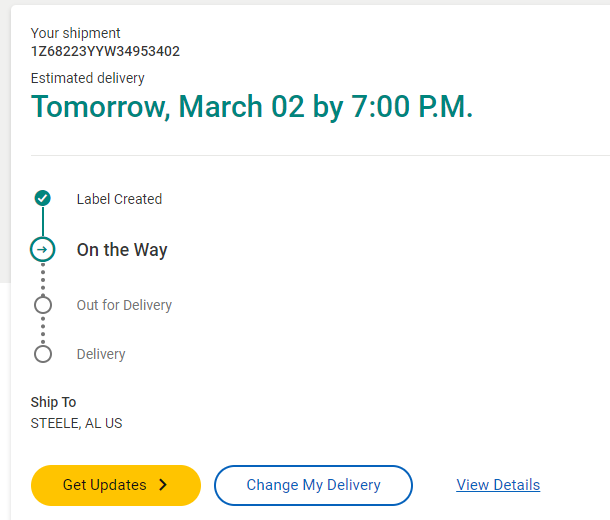610x520 pixels.
Task: Open the View Details link
Action: pyautogui.click(x=498, y=485)
